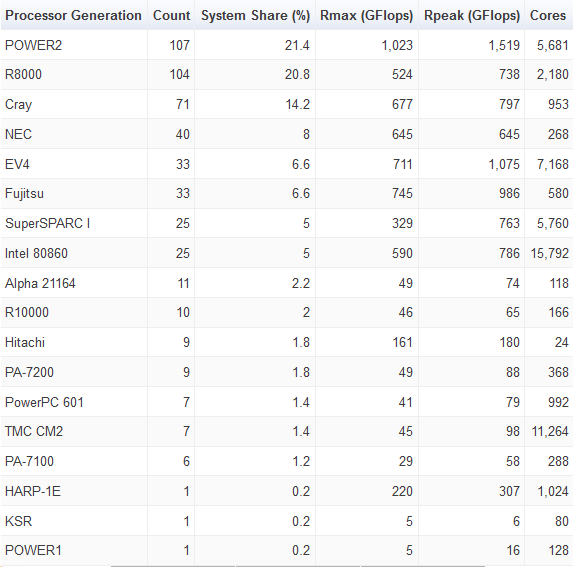Select Alpha 21164 count value 11
This screenshot has height=567, width=573.
click(x=183, y=284)
